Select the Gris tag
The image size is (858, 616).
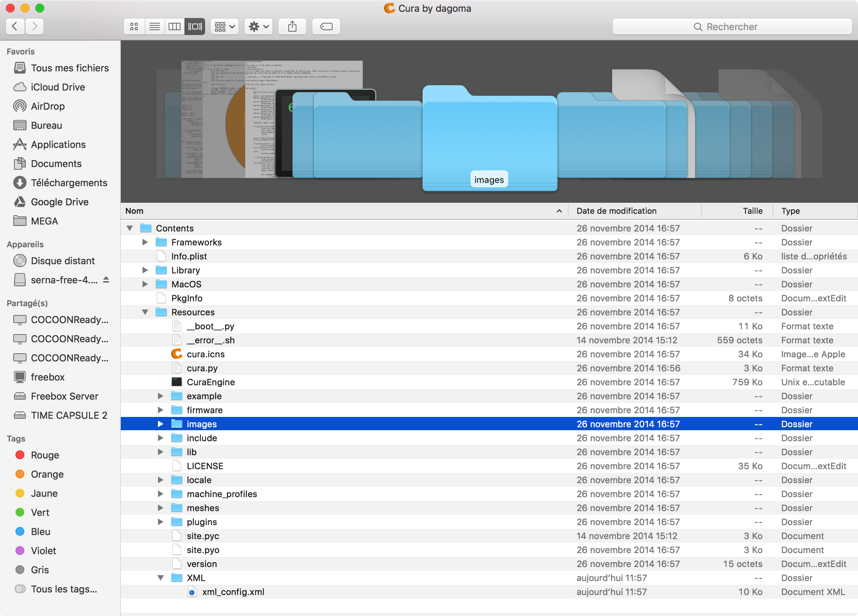coord(32,570)
